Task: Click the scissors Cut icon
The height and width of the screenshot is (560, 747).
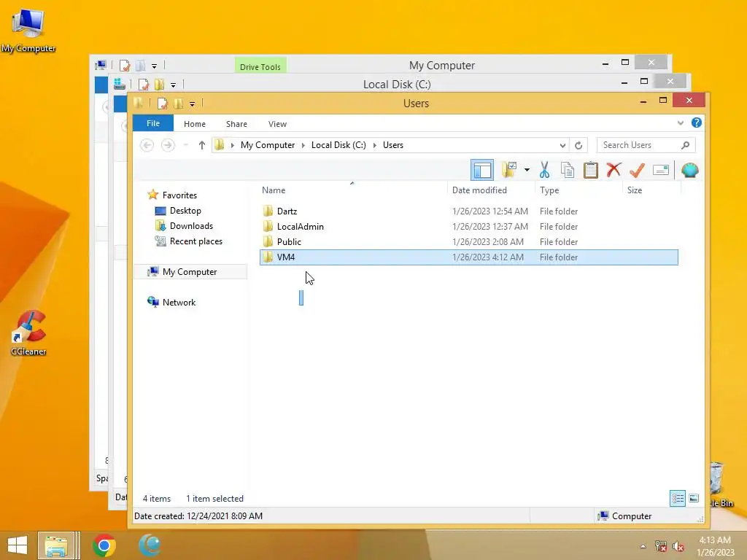Action: point(544,170)
